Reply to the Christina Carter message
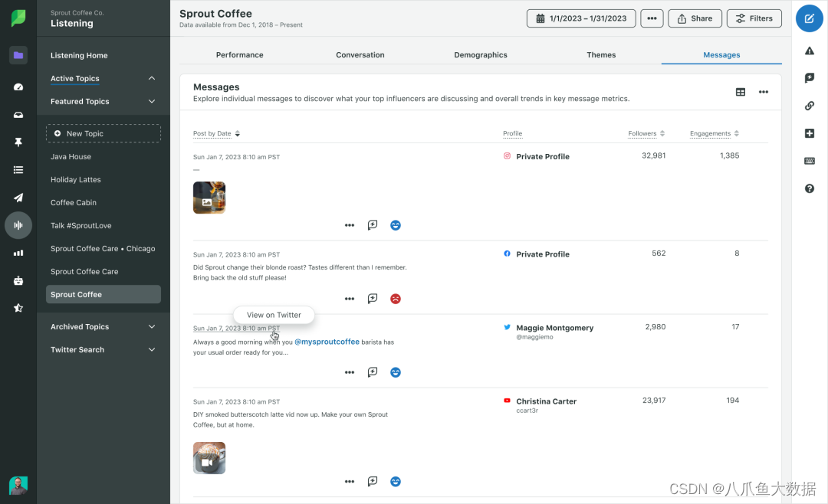Image resolution: width=828 pixels, height=504 pixels. 373,481
